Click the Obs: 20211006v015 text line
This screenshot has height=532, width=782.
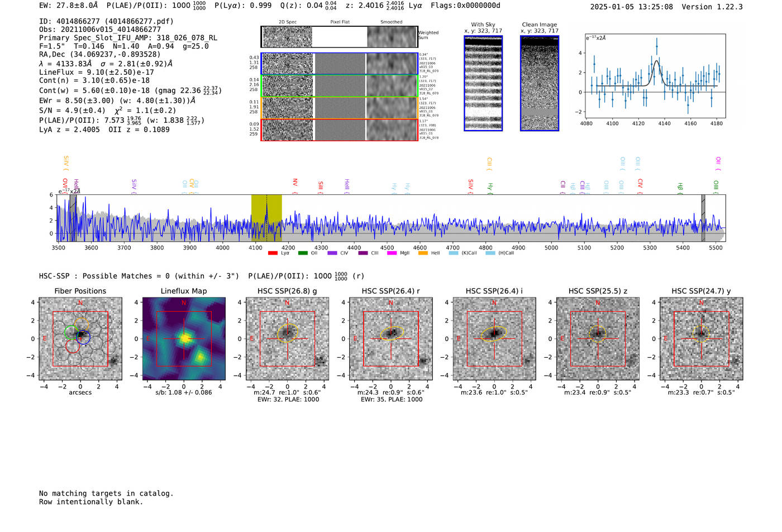click(100, 30)
